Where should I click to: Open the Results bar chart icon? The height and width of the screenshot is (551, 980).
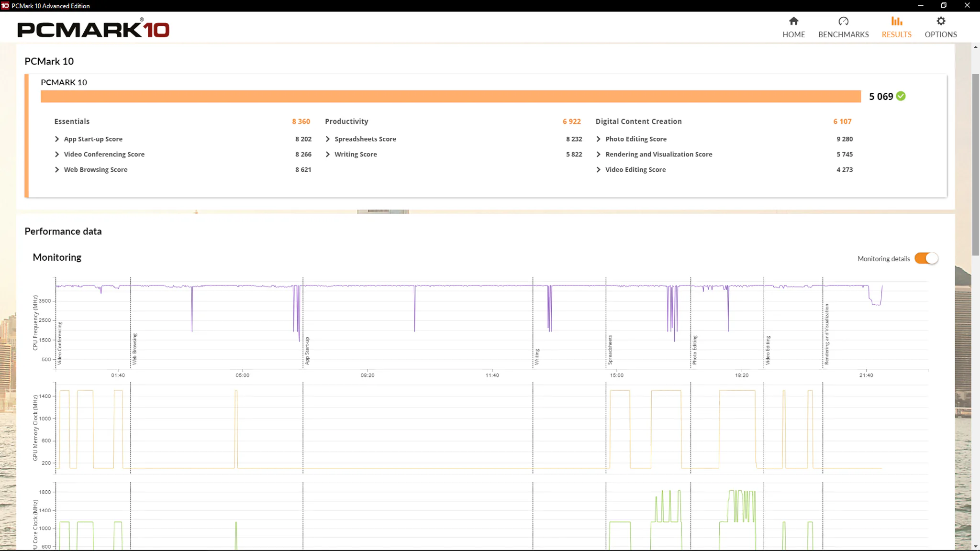(x=896, y=21)
